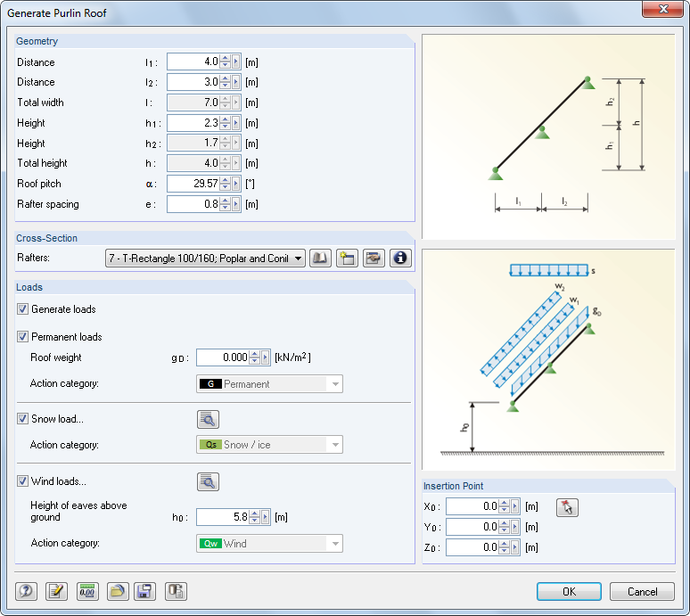Save dialog data with floppy disk icon

(x=144, y=591)
